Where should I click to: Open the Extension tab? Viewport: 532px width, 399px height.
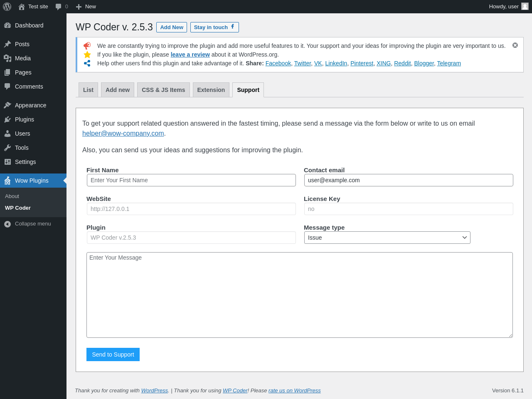click(211, 90)
